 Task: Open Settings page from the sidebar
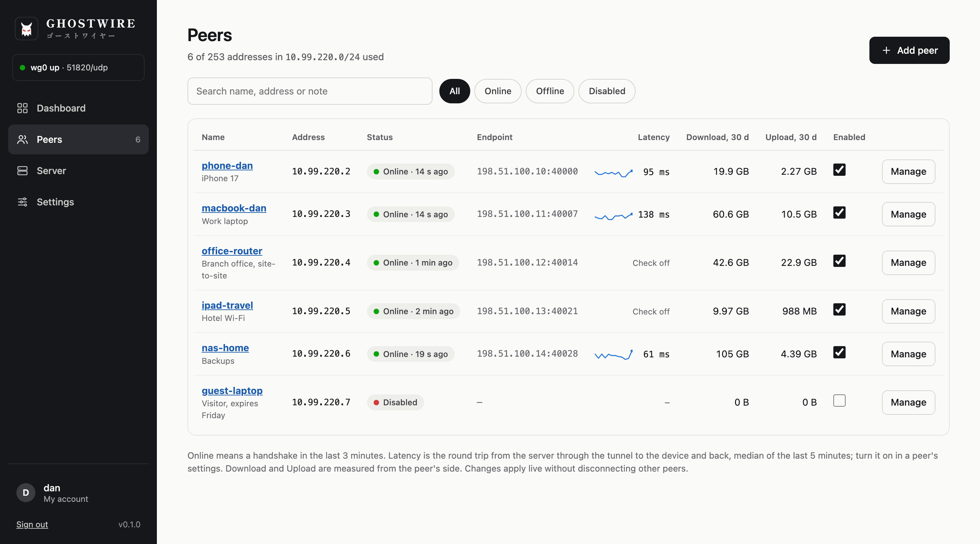coord(78,202)
